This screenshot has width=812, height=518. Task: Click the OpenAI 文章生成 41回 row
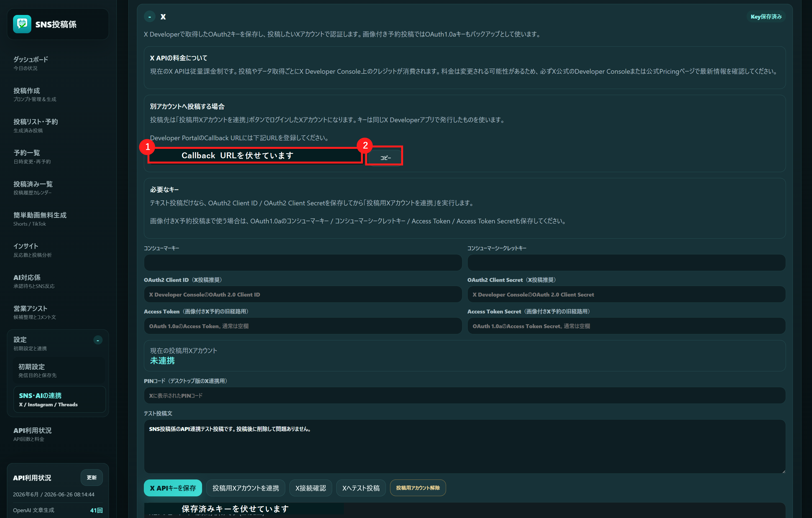pyautogui.click(x=58, y=510)
